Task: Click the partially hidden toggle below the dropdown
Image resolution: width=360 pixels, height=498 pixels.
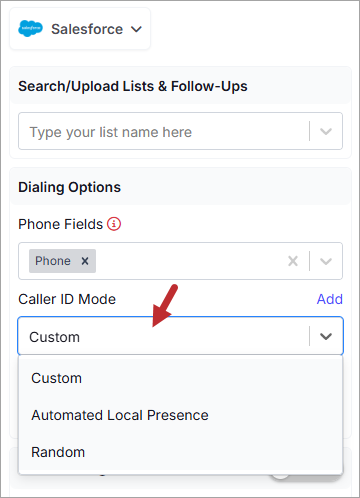Action: pyautogui.click(x=305, y=477)
